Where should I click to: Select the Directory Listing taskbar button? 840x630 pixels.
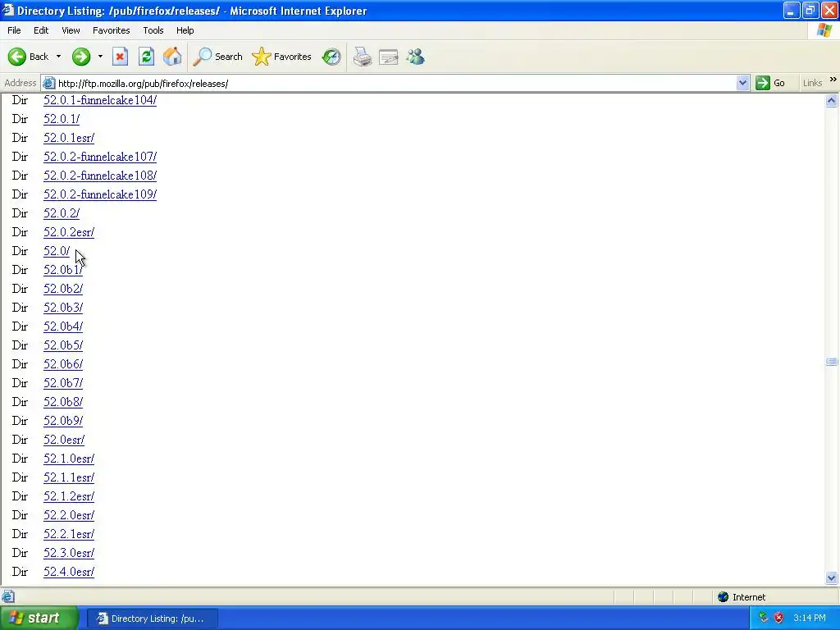click(152, 619)
